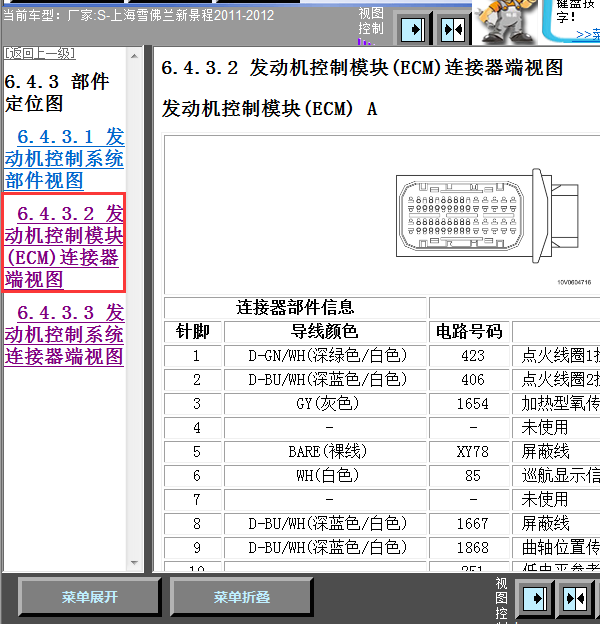Select the current vehicle model text at top

138,16
